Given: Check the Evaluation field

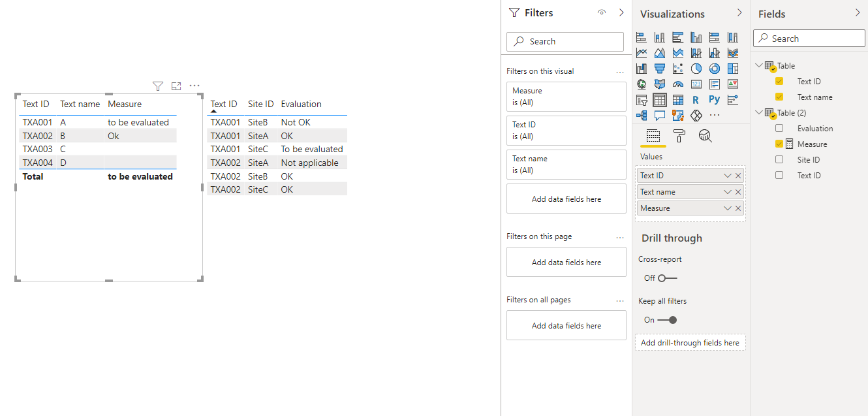Looking at the screenshot, I should pos(779,129).
